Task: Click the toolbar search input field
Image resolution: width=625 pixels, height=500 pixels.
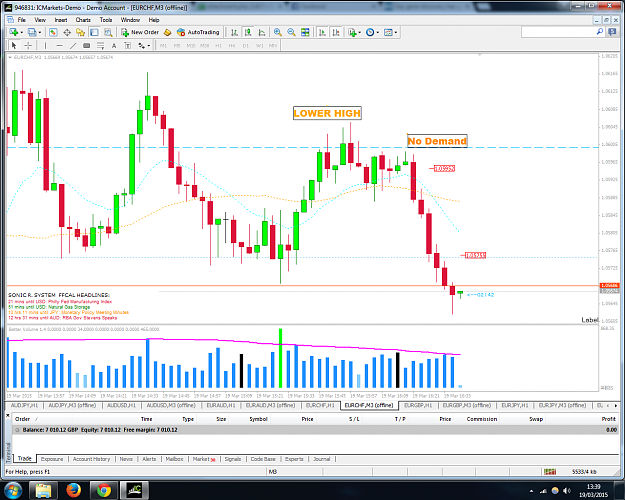Action: click(558, 32)
